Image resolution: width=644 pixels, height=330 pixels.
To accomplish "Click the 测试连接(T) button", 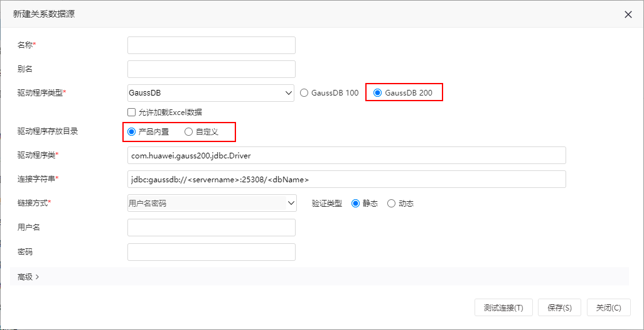I will [x=503, y=307].
